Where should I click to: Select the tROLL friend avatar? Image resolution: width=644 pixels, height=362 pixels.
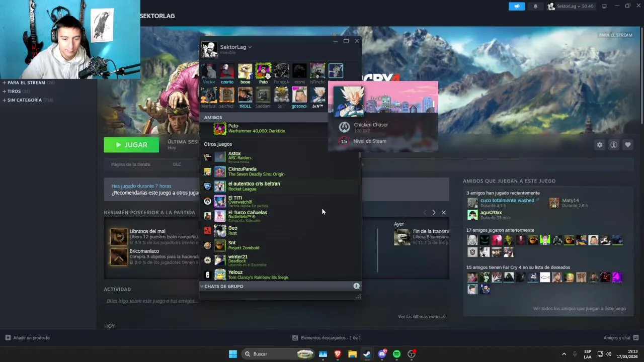coord(245,95)
